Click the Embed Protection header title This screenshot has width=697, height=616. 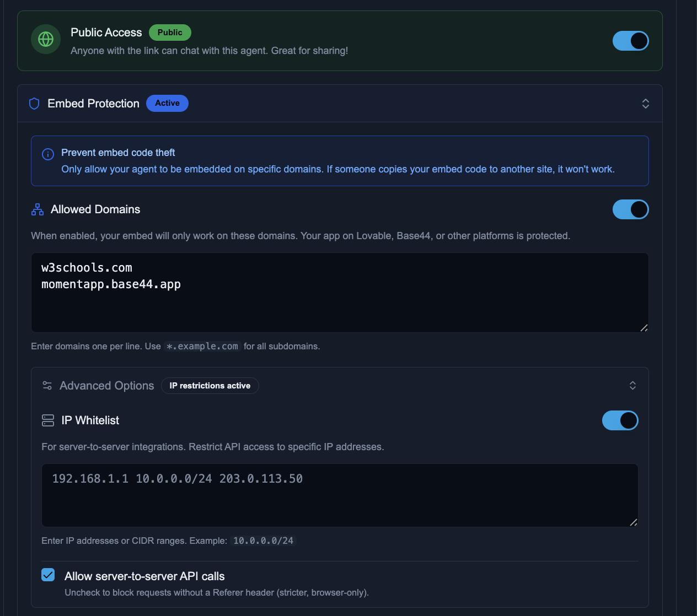93,104
